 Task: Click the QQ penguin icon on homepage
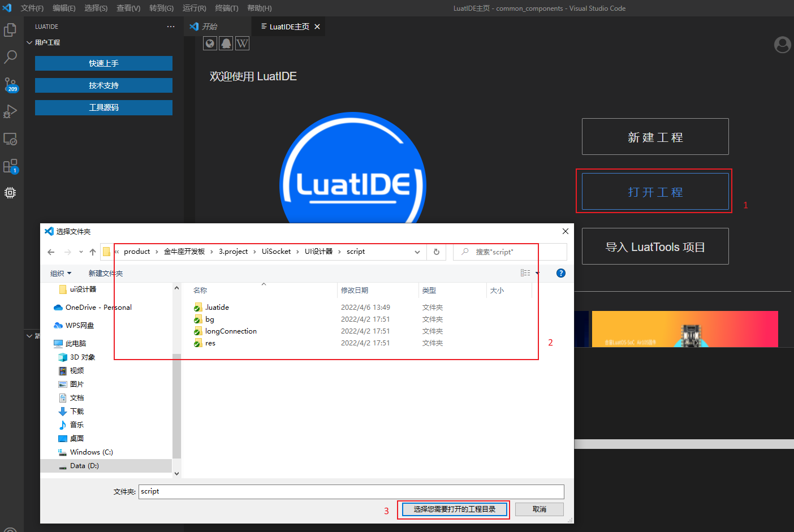point(226,44)
